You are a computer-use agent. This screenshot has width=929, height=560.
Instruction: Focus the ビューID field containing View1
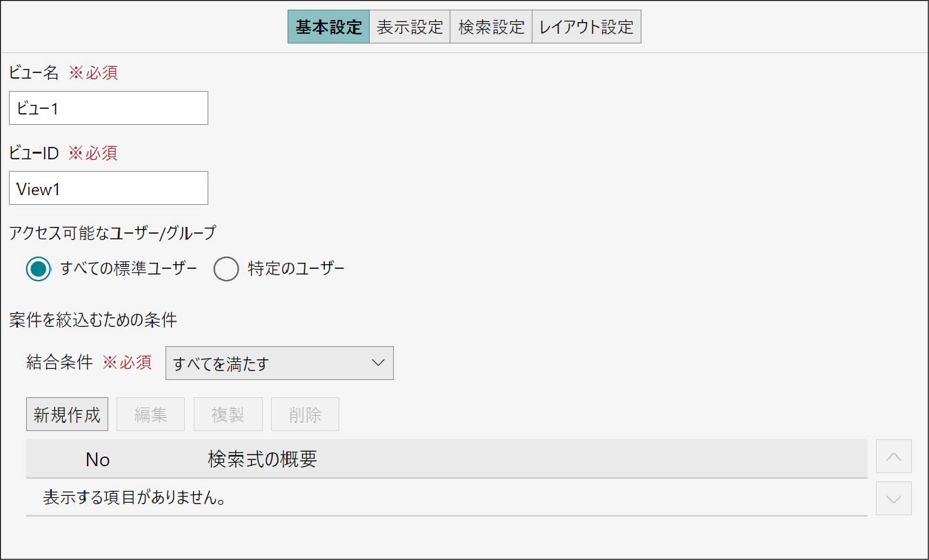coord(108,188)
